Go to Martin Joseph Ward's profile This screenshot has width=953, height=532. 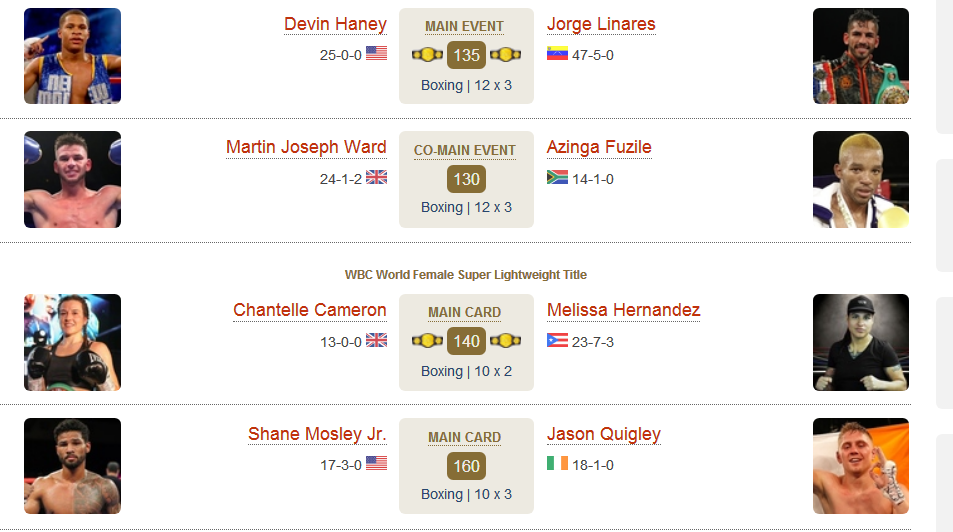pos(306,147)
